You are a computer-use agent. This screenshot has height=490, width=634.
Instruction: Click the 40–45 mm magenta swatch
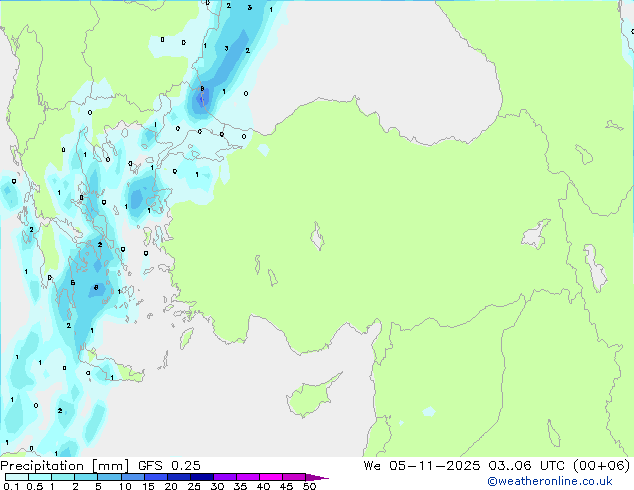pyautogui.click(x=271, y=477)
